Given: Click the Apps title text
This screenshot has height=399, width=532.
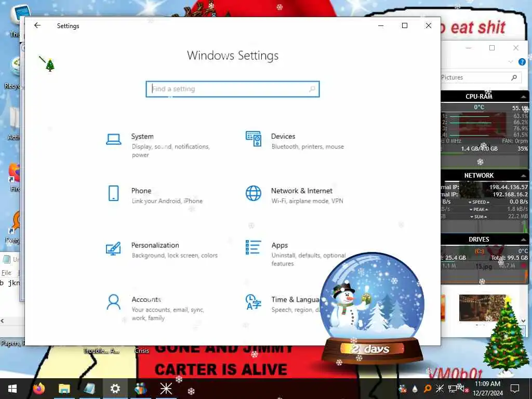Looking at the screenshot, I should pos(280,245).
